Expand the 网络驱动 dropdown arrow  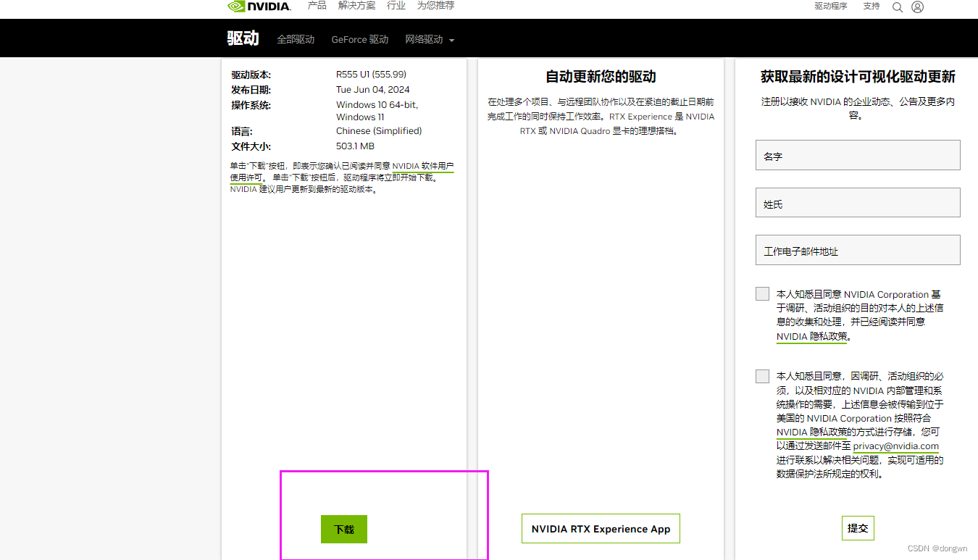pyautogui.click(x=451, y=41)
